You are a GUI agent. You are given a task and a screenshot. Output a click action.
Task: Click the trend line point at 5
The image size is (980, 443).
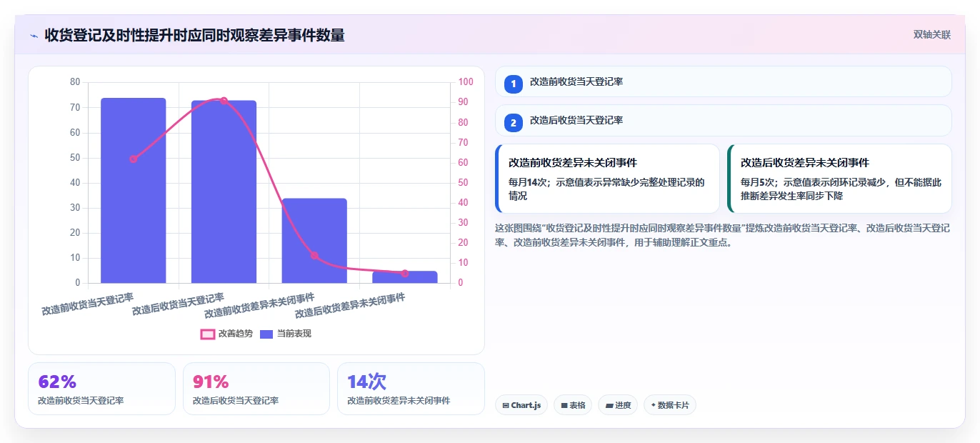click(405, 273)
